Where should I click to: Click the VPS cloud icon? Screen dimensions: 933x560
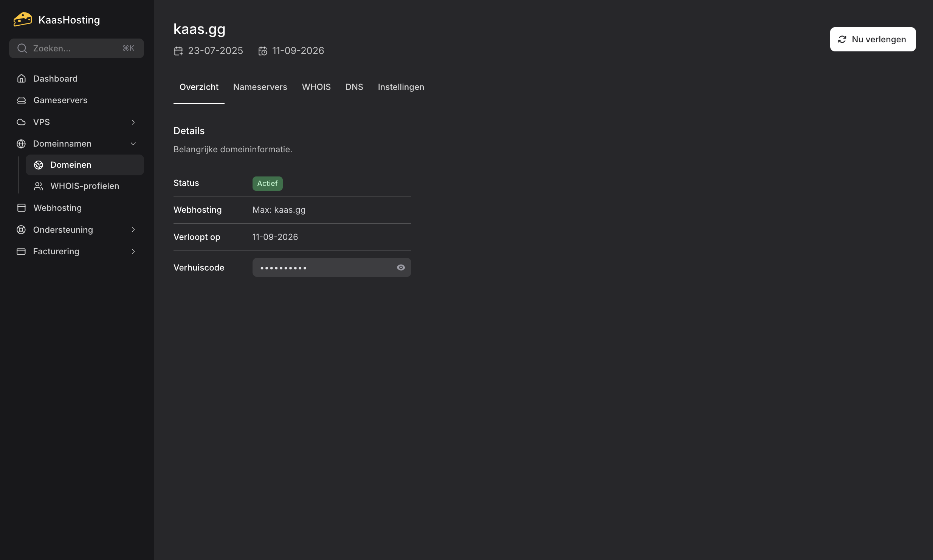(x=22, y=122)
